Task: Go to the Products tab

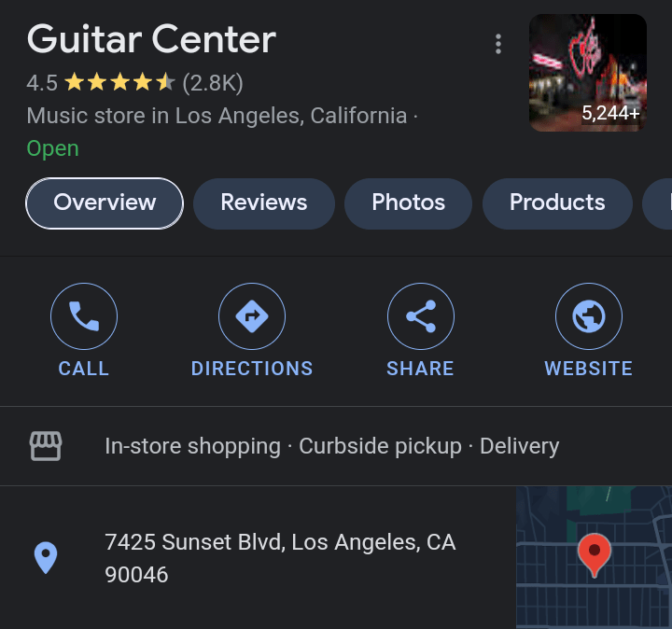Action: (x=557, y=203)
